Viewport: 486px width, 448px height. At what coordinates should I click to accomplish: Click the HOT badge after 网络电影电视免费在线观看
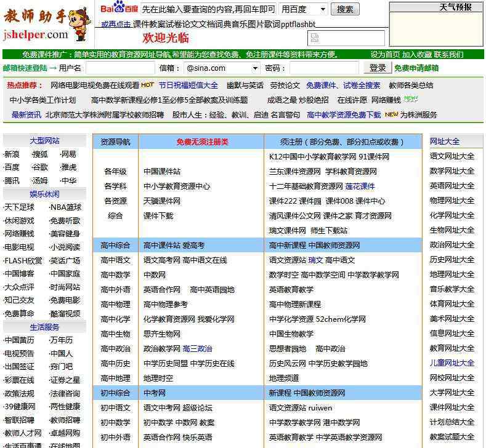click(x=148, y=85)
